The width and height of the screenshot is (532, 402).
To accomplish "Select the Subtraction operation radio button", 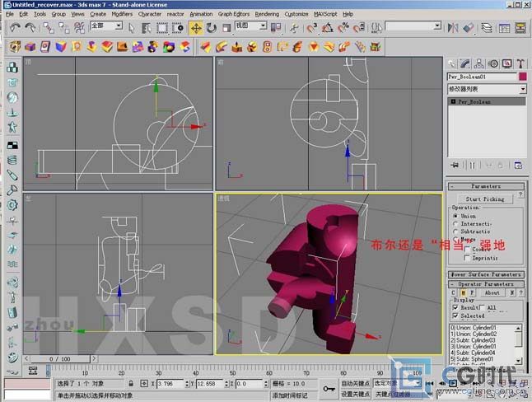I will click(455, 231).
